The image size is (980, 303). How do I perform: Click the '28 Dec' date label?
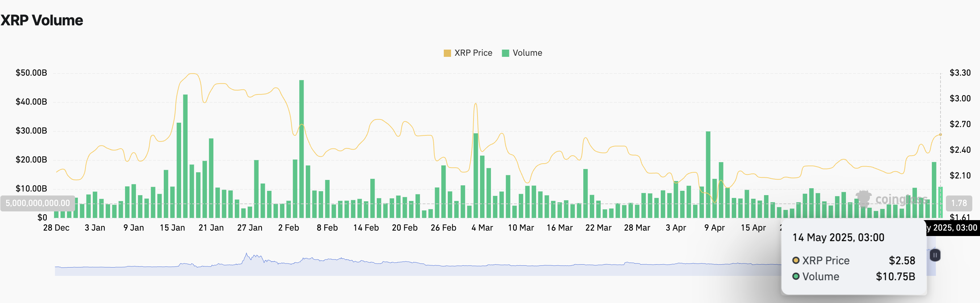[x=56, y=228]
